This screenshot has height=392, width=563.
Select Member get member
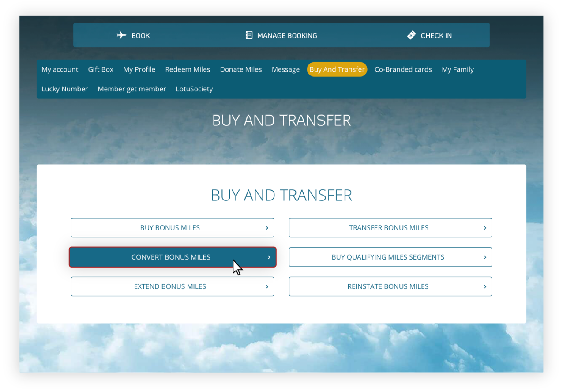tap(131, 89)
